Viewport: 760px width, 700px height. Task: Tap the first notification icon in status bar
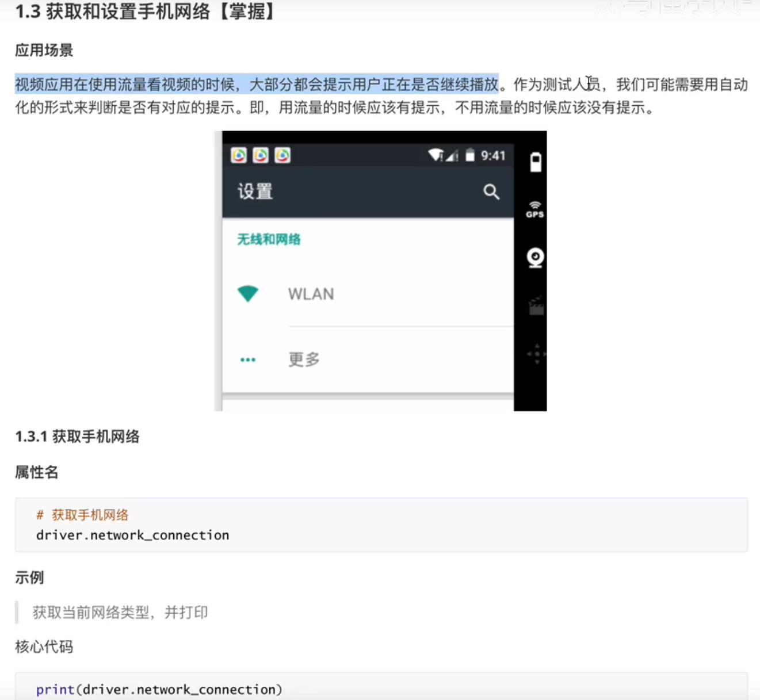coord(239,155)
